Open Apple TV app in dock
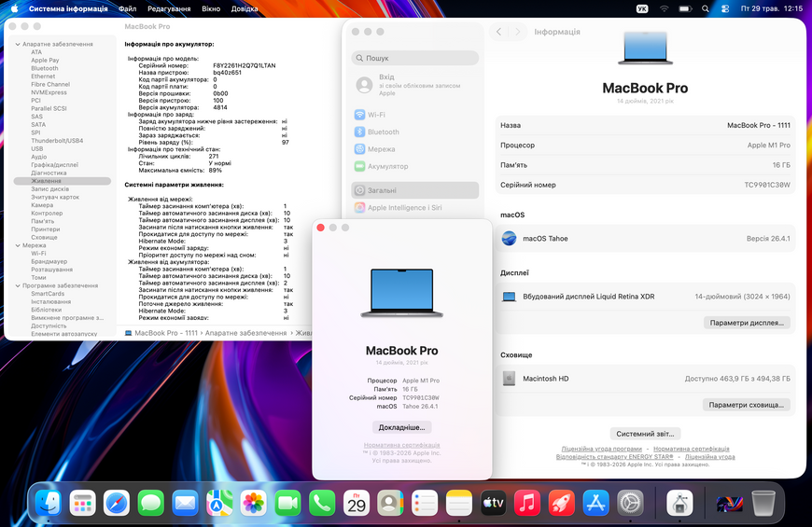The image size is (812, 527). 493,503
